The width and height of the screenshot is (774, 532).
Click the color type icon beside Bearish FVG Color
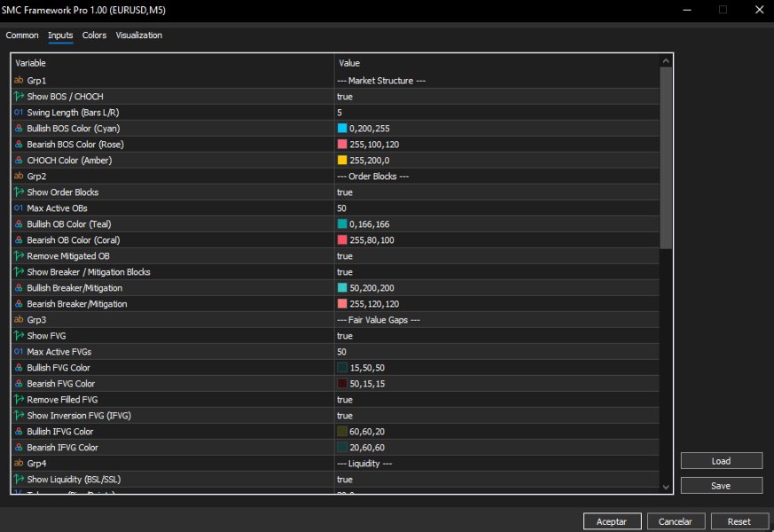point(19,383)
